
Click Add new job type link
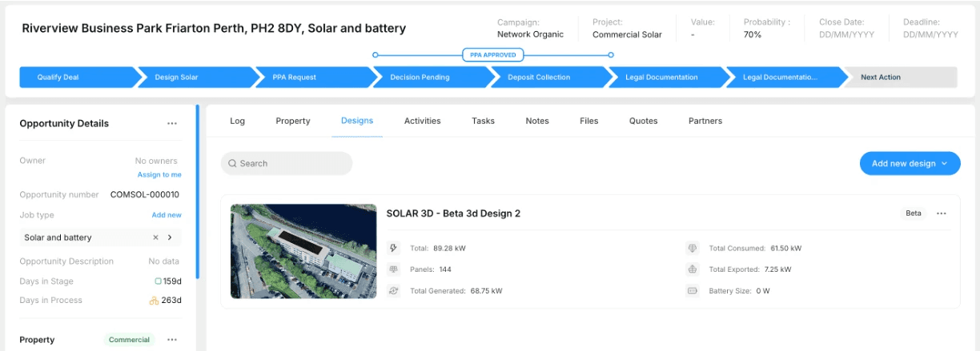tap(167, 215)
